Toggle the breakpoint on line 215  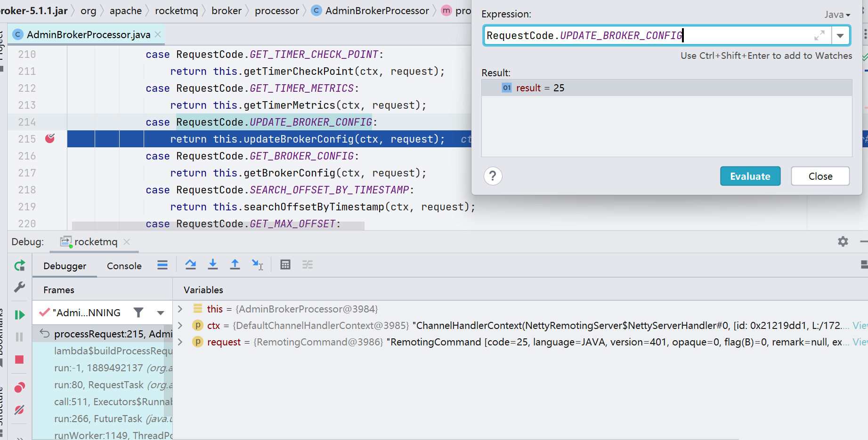(x=49, y=138)
